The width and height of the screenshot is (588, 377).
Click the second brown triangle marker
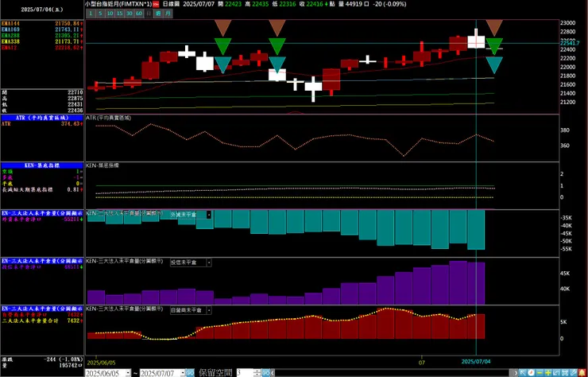click(x=277, y=28)
